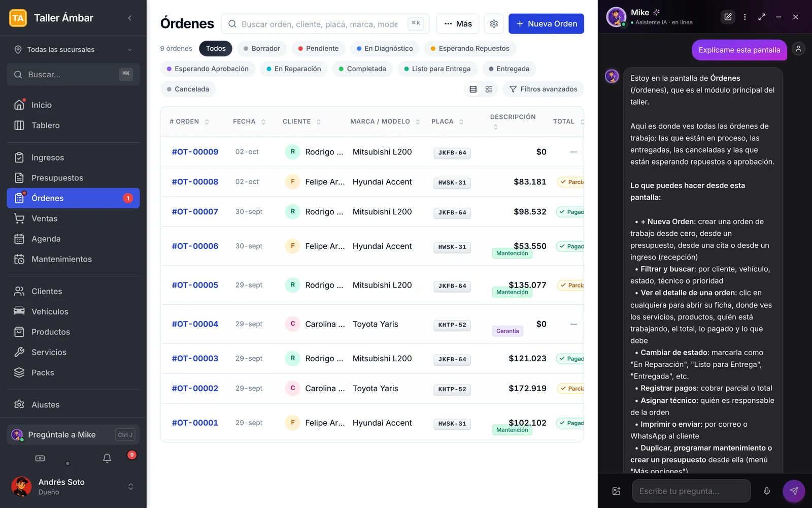The height and width of the screenshot is (508, 812).
Task: Filter by En Reparación chip
Action: click(x=294, y=69)
